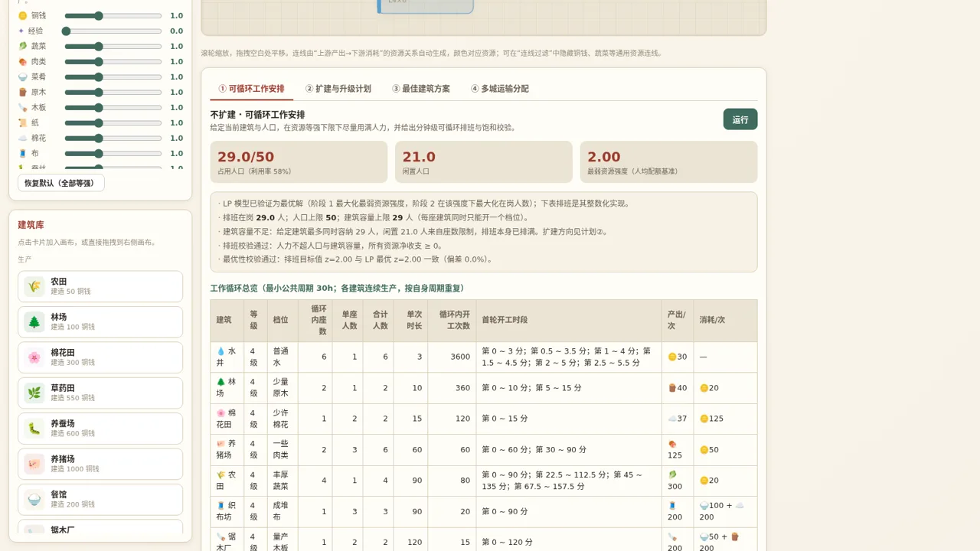Viewport: 980px width, 551px height.
Task: Click the 铜钱 coin icon in resource list
Action: click(22, 15)
